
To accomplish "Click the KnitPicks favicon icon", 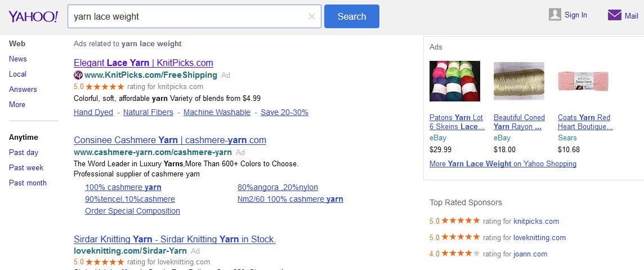I will point(78,75).
